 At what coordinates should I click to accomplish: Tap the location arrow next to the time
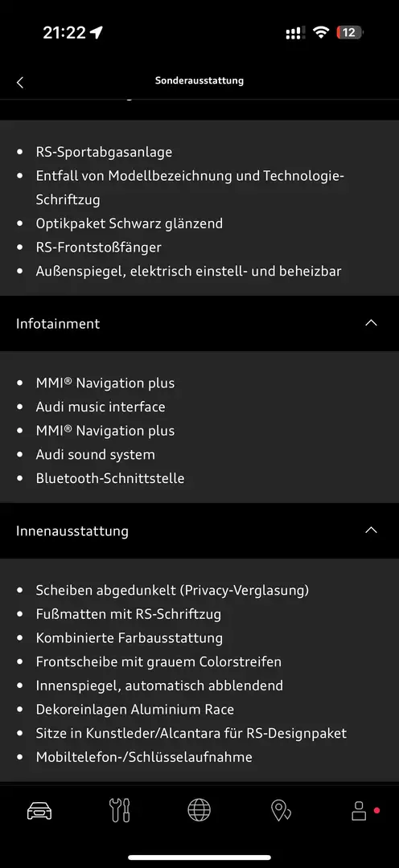96,33
